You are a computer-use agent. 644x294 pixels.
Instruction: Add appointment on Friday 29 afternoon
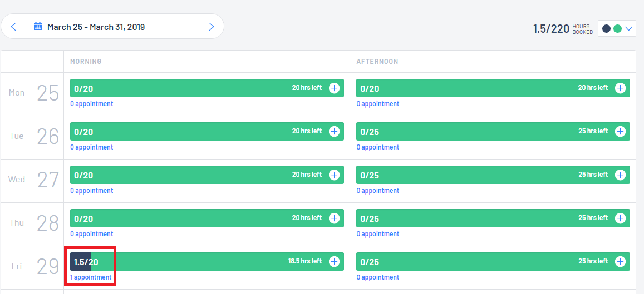(x=620, y=261)
